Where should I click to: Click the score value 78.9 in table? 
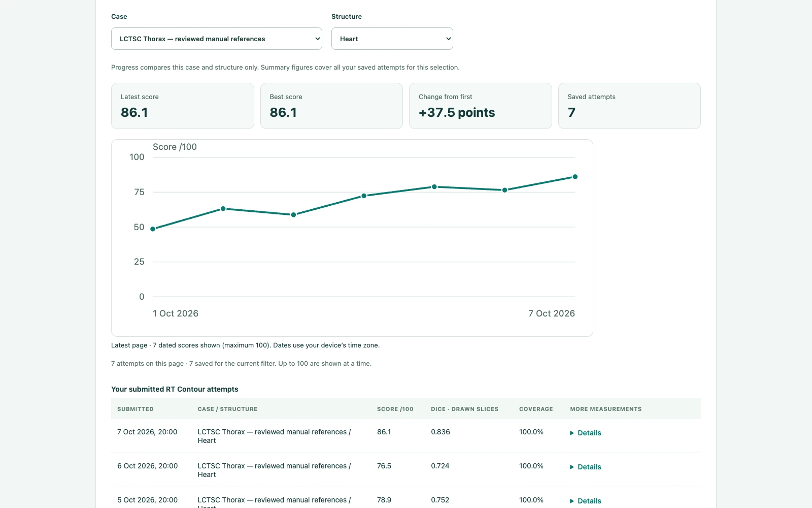384,500
